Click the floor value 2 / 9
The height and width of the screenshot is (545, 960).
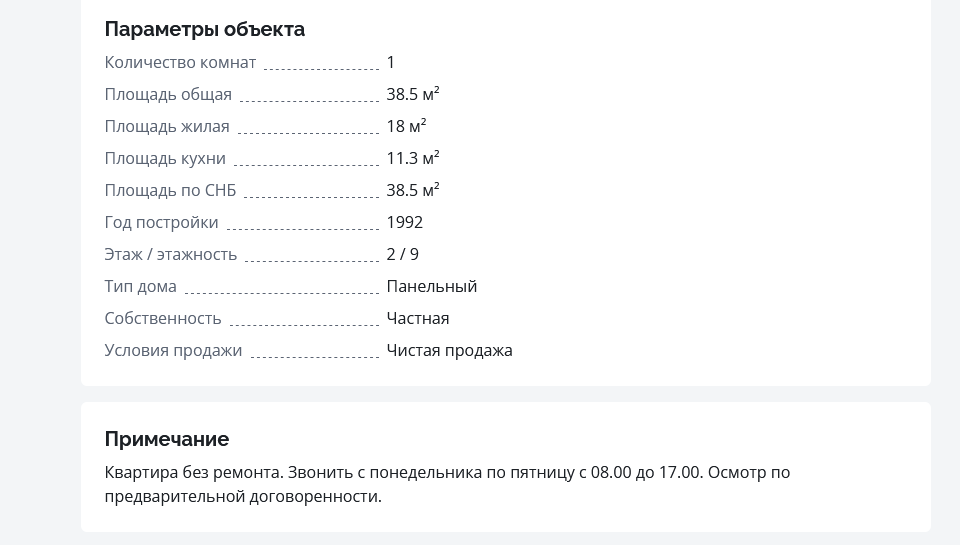(403, 254)
